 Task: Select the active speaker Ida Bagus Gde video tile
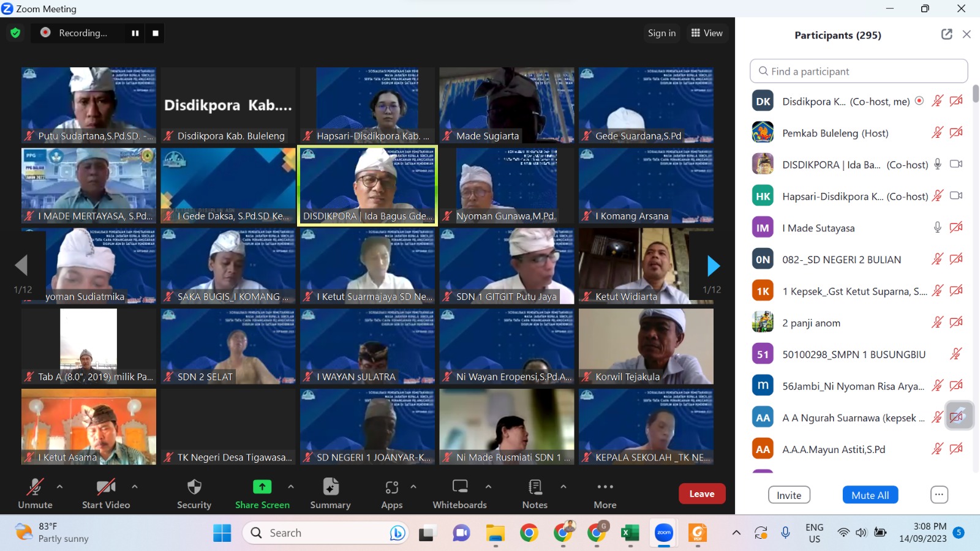tap(367, 186)
